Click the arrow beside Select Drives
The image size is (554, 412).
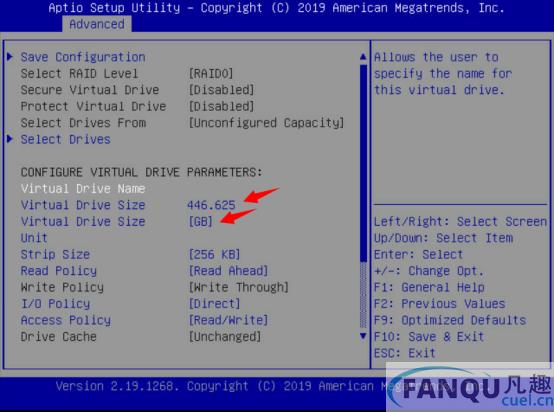(x=10, y=139)
